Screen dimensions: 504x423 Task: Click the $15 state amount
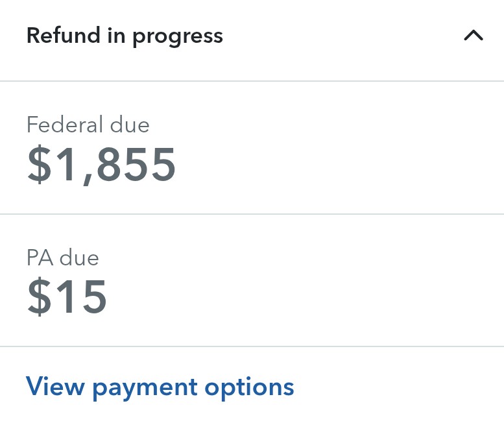(x=67, y=297)
